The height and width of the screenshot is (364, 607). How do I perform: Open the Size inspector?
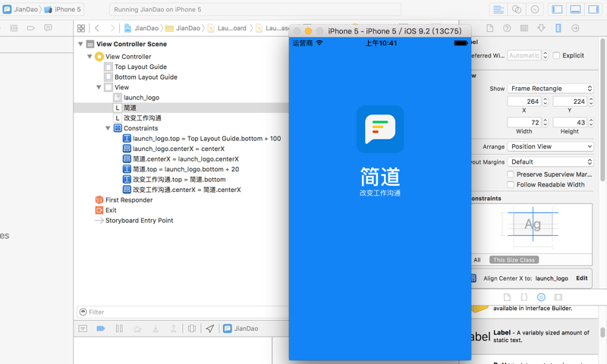(x=558, y=28)
